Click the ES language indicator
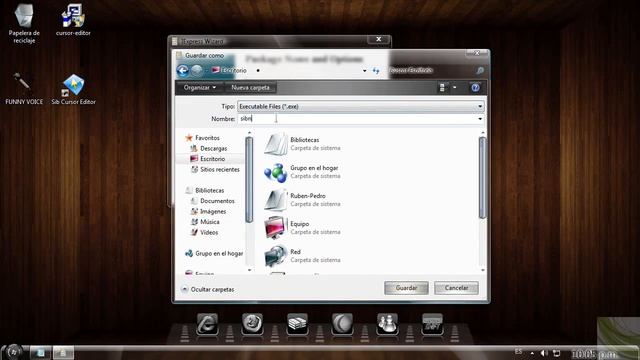This screenshot has width=640, height=360. tap(518, 352)
